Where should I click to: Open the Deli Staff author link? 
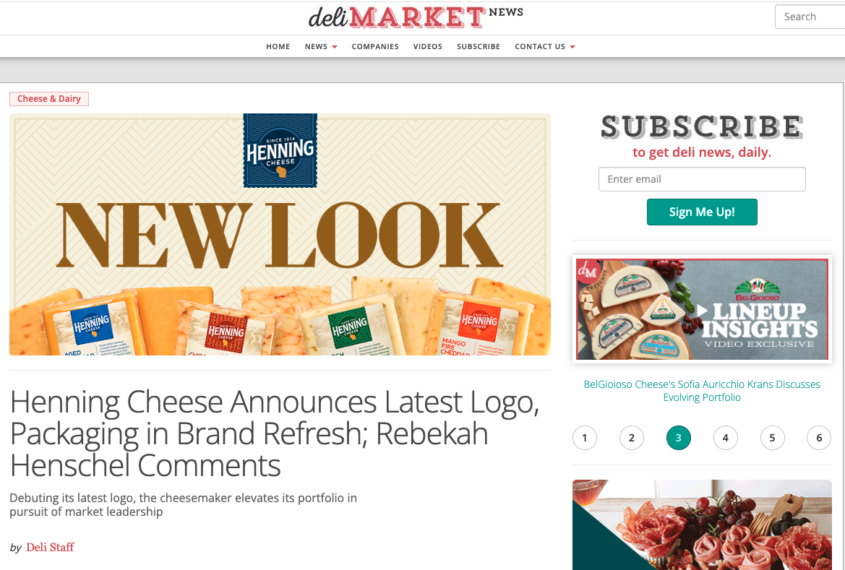50,547
